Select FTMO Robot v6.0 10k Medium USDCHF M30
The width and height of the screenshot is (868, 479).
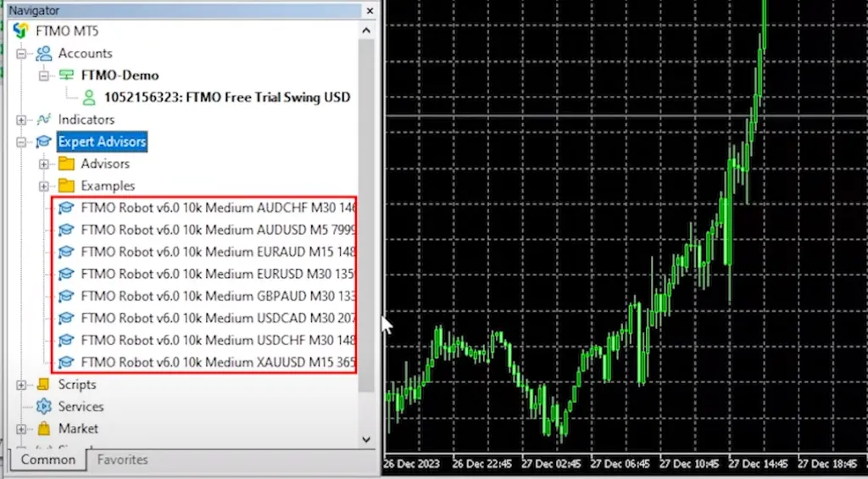click(x=218, y=340)
